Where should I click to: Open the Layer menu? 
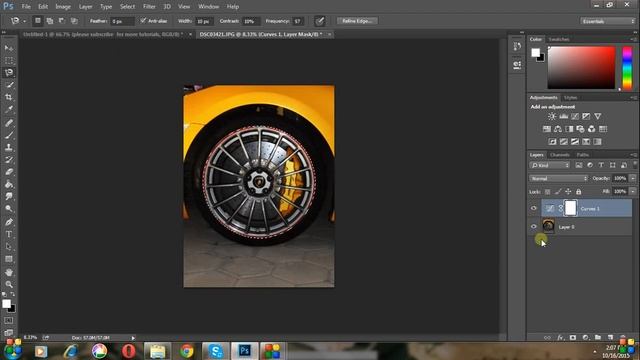tap(85, 7)
